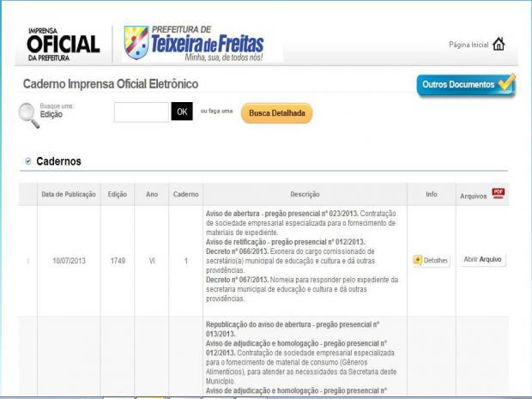
Task: Open Abrir Arquivo for edition 1749
Action: coord(482,259)
